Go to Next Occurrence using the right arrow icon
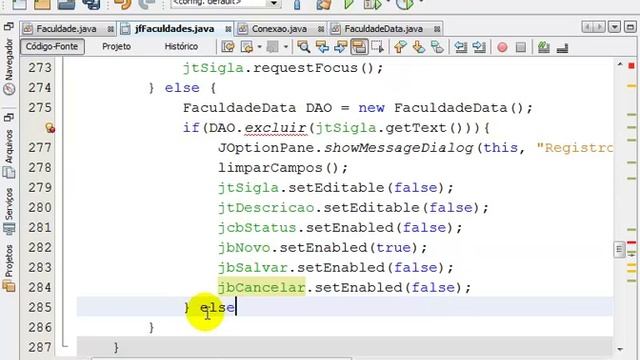Image resolution: width=640 pixels, height=360 pixels. click(x=340, y=47)
